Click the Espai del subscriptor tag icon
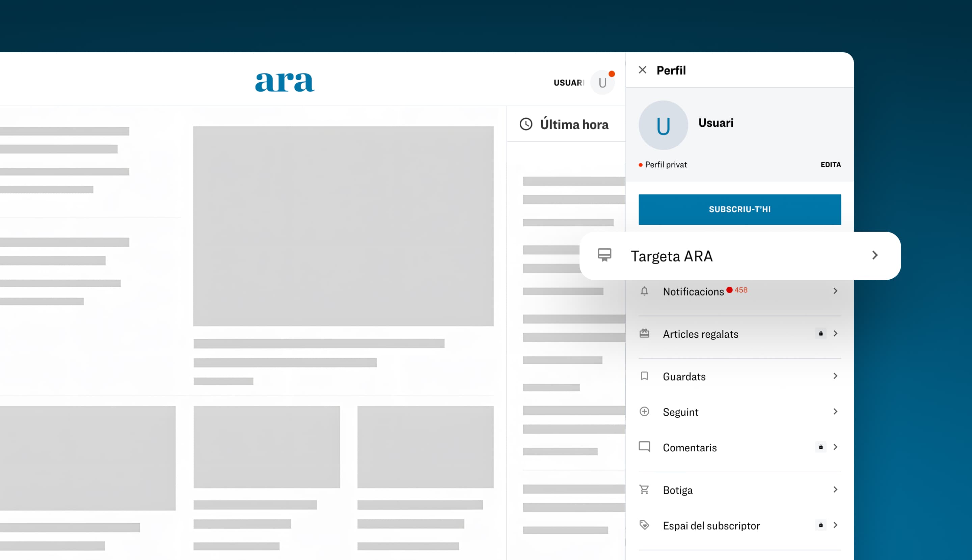972x560 pixels. point(645,525)
